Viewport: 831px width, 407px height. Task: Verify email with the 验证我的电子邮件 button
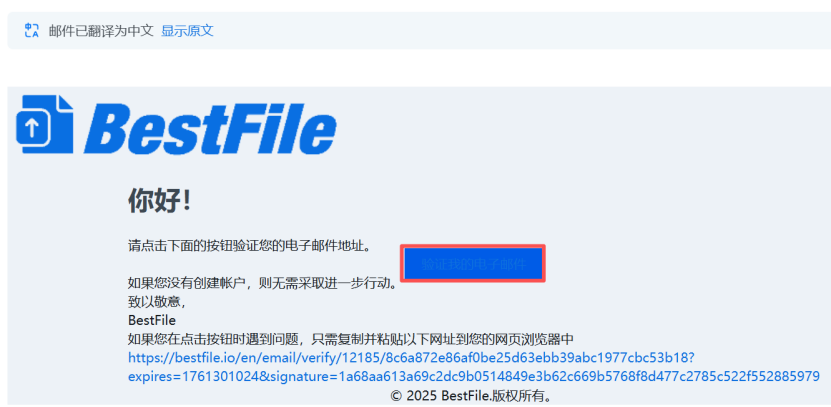click(473, 263)
